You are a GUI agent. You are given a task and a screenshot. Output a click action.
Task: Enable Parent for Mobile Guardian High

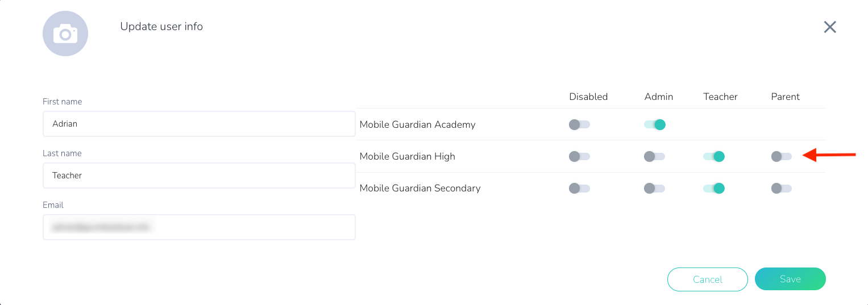click(781, 156)
